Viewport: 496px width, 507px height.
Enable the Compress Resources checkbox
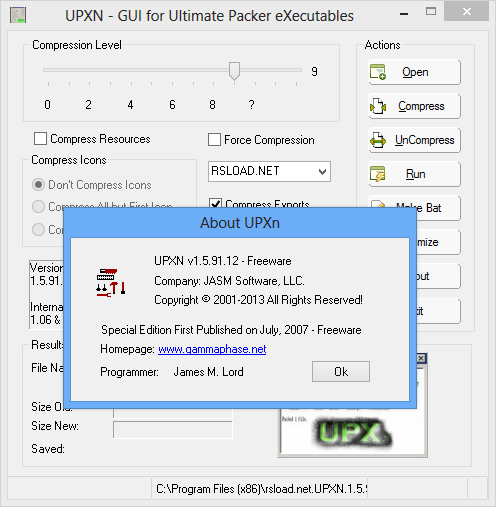click(40, 139)
